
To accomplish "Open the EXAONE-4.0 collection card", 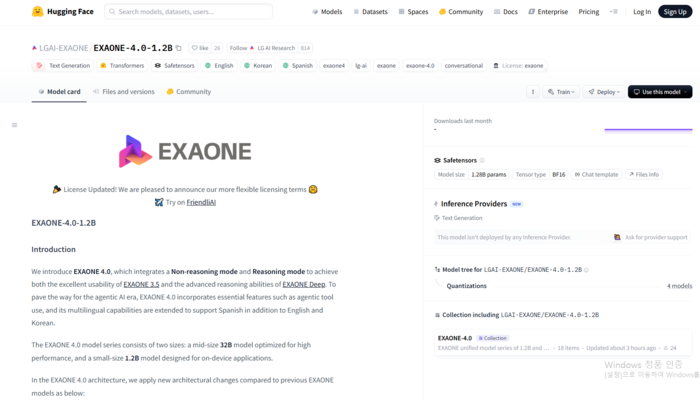I will (x=563, y=342).
